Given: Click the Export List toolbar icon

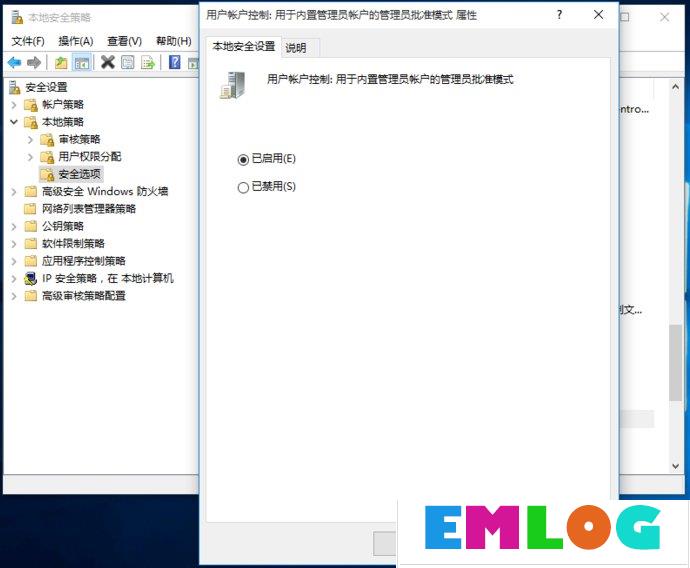Looking at the screenshot, I should coord(148,62).
